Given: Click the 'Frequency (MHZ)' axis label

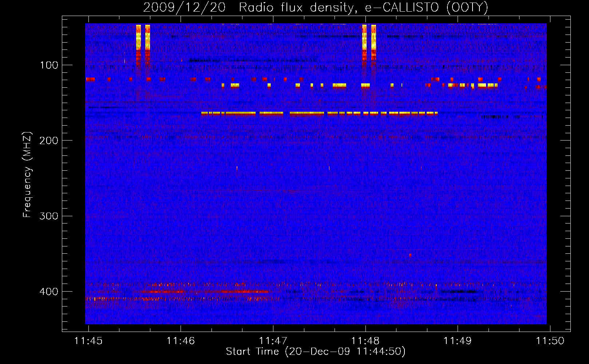Looking at the screenshot, I should coord(27,175).
